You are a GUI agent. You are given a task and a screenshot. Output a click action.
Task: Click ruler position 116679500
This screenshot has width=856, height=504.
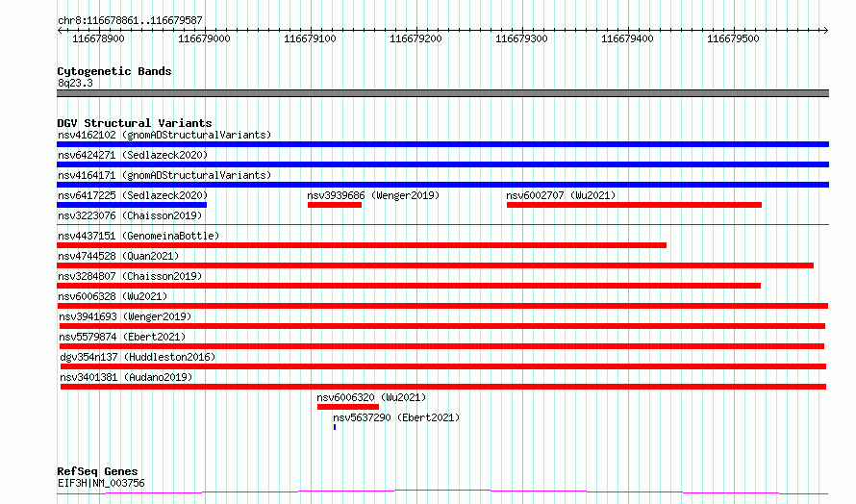pyautogui.click(x=733, y=38)
